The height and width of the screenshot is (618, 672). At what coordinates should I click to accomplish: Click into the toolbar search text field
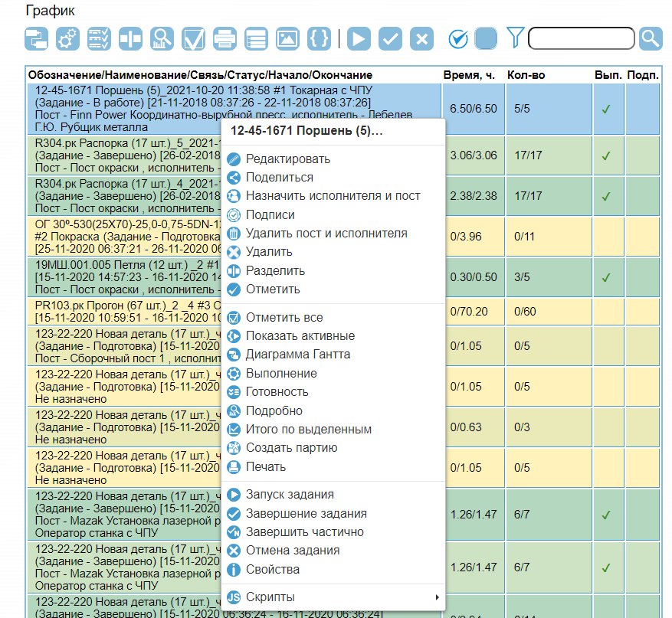click(581, 38)
